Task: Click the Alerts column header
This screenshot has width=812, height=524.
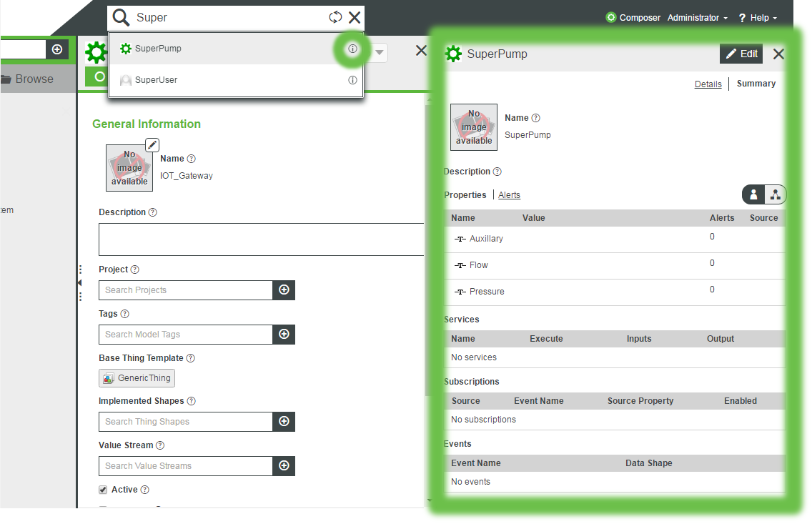Action: 722,218
